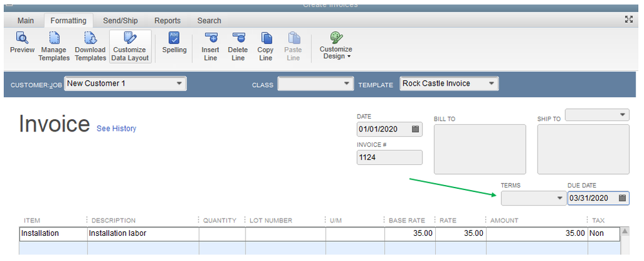This screenshot has width=644, height=261.
Task: Open the calendar for the Due Date field
Action: click(x=622, y=198)
